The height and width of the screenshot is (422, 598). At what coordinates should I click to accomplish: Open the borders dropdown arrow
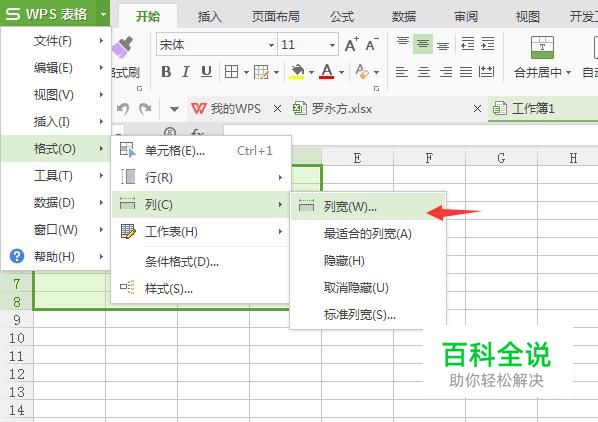tap(246, 72)
